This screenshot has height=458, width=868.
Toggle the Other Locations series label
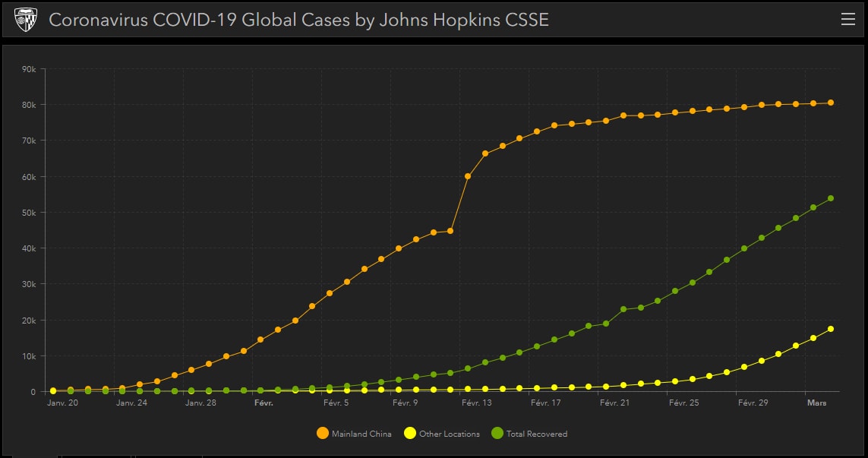click(449, 434)
